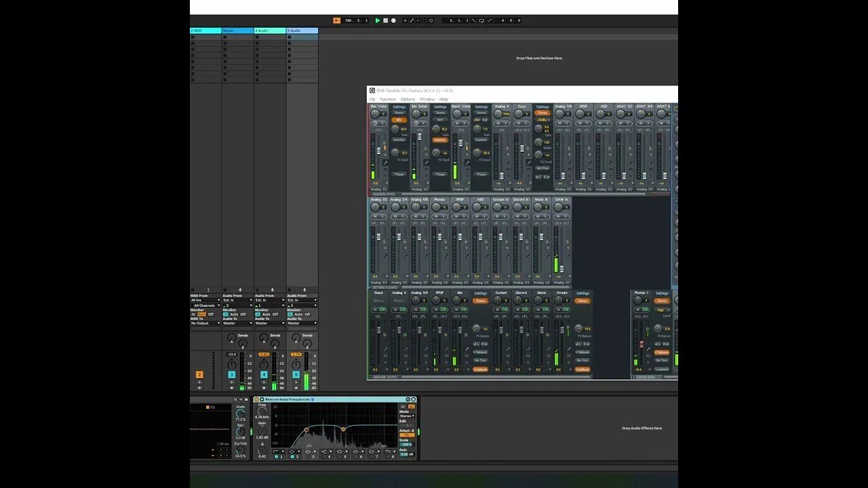This screenshot has width=868, height=488.
Task: Click the Ben Voice channel fader
Action: pos(380,150)
